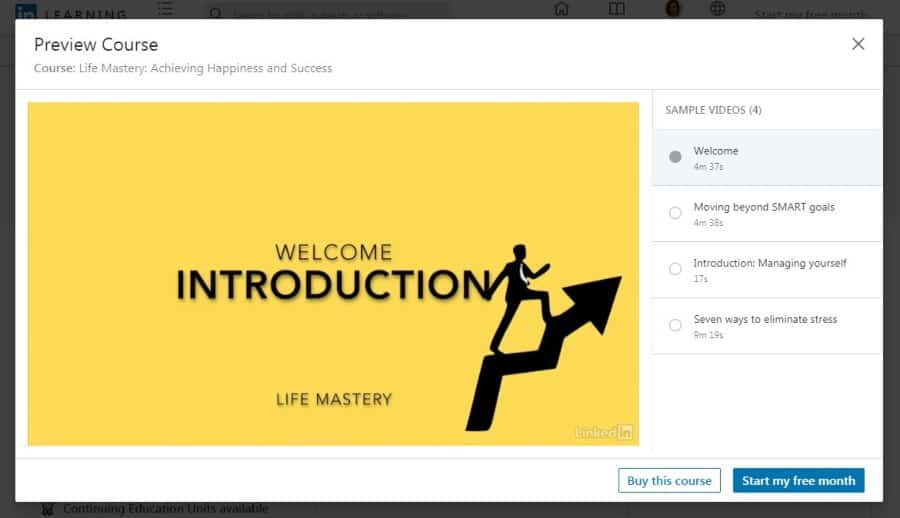The height and width of the screenshot is (518, 900).
Task: Click the course name Life Mastery subtitle
Action: (x=205, y=68)
